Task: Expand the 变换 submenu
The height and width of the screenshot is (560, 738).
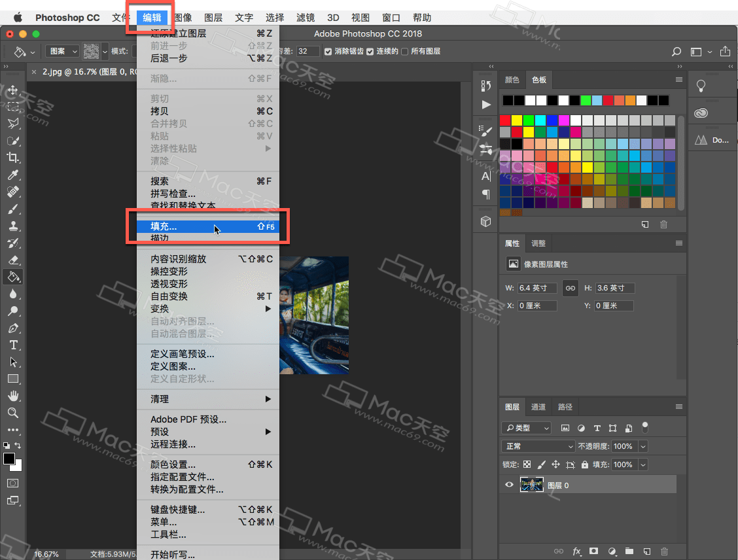Action: click(208, 309)
